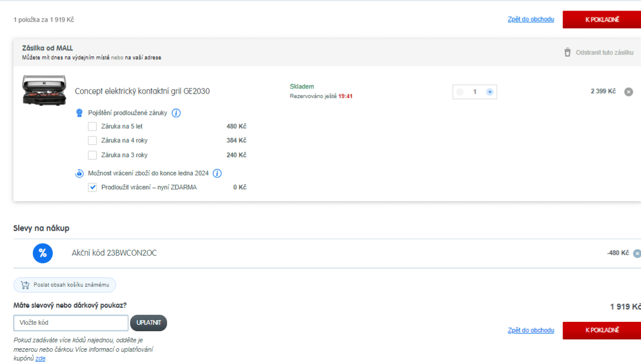
Task: Check Záruka na 3 roky checkbox
Action: pyautogui.click(x=93, y=155)
